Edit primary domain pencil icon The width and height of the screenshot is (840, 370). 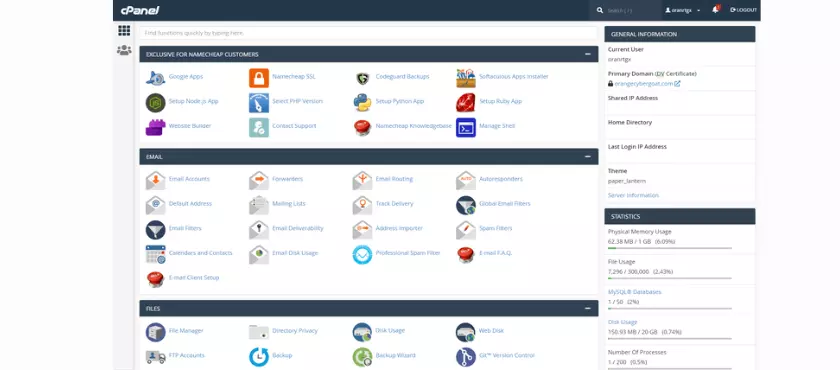(677, 84)
